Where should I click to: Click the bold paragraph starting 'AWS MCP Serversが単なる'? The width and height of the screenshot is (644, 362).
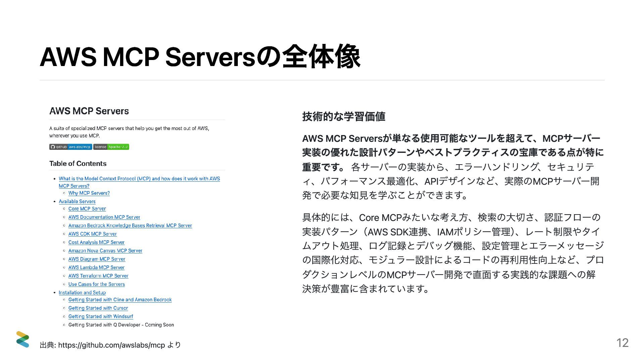coord(453,152)
